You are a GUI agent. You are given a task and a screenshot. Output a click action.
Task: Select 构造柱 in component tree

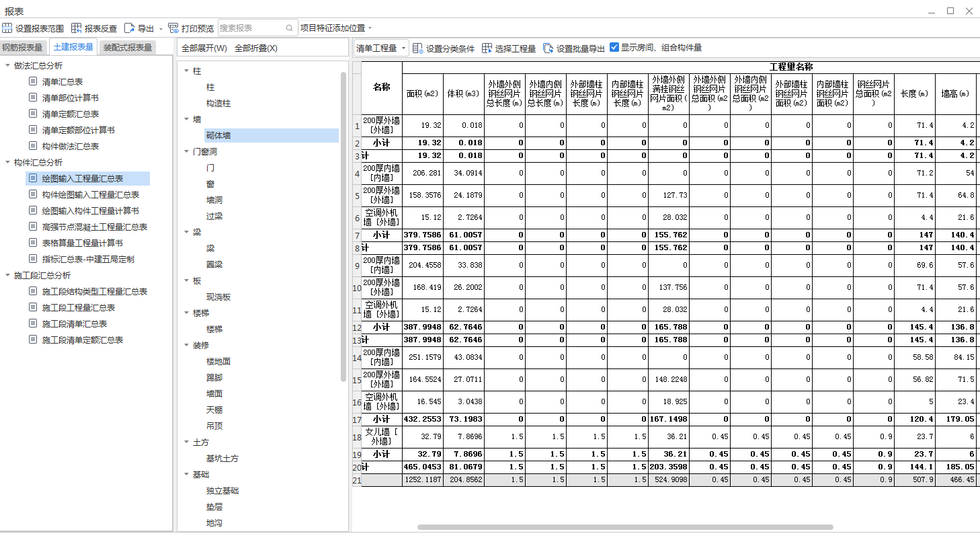[218, 103]
